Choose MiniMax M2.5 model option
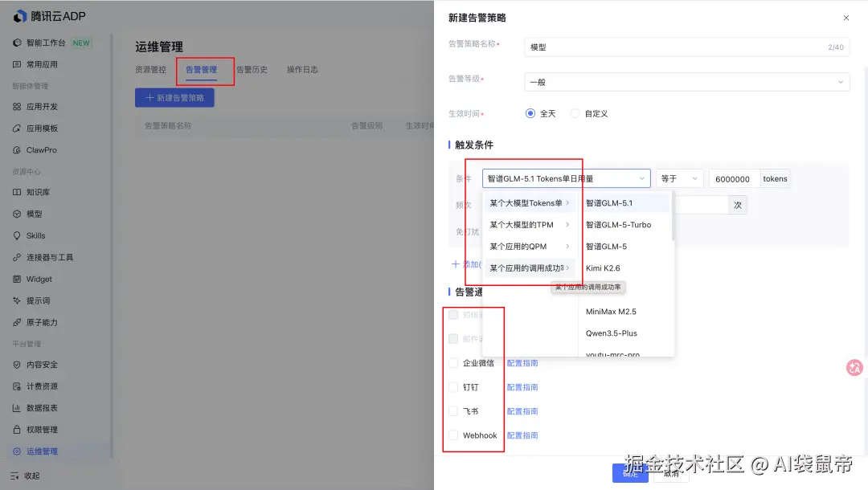Image resolution: width=868 pixels, height=490 pixels. 625,312
